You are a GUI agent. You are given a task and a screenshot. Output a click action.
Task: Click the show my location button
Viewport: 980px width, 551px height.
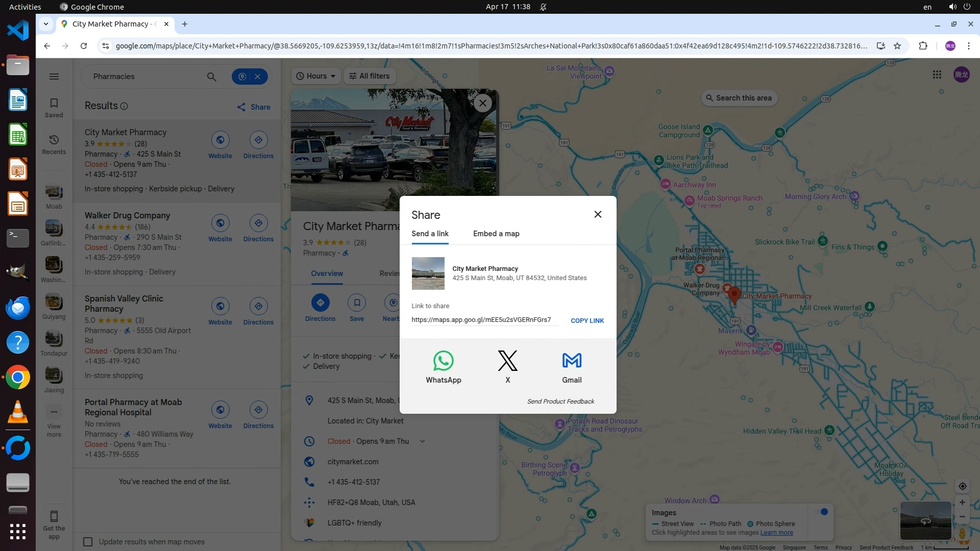point(962,486)
